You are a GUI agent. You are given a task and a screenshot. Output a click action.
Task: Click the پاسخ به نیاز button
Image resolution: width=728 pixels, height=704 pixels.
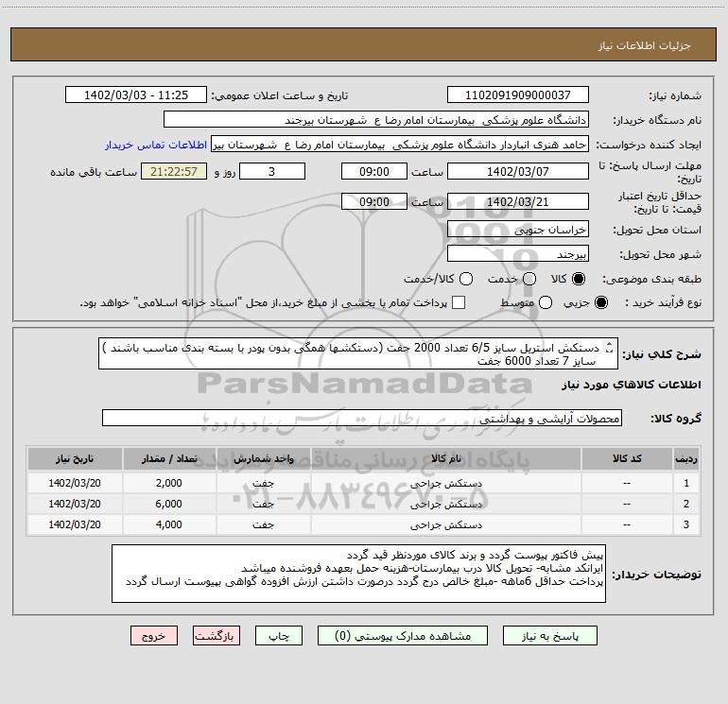(x=550, y=636)
